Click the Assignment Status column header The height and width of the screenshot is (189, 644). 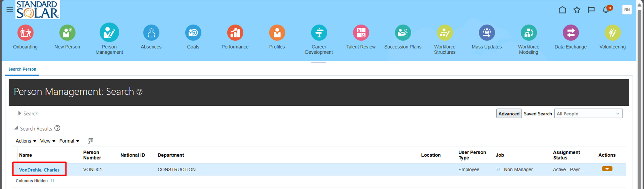click(x=566, y=155)
